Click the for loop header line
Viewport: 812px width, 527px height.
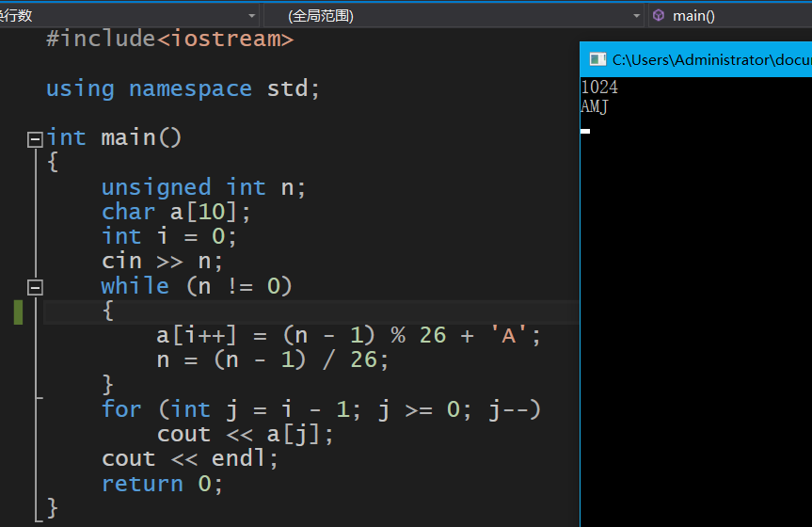(321, 409)
